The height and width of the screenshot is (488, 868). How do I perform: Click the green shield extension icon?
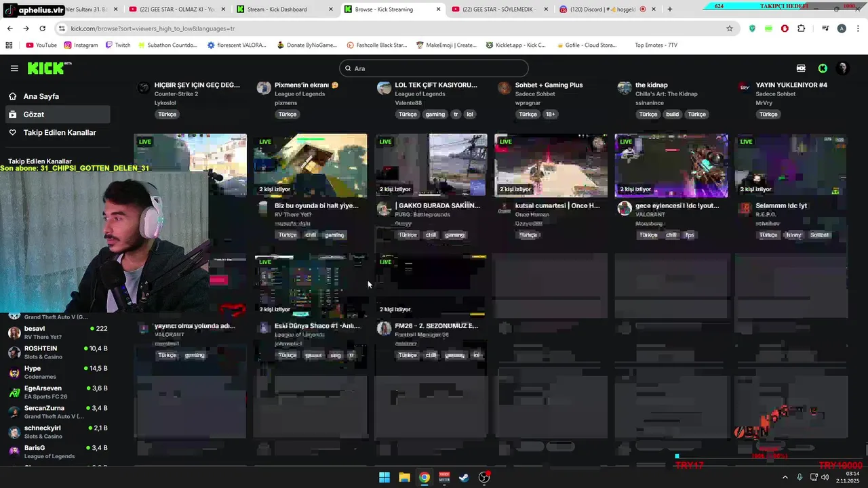tap(752, 28)
